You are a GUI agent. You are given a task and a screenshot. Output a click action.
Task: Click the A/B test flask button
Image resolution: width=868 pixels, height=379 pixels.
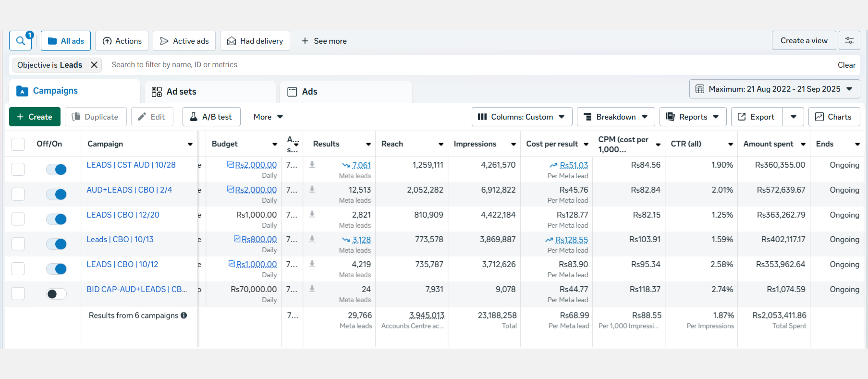click(211, 117)
